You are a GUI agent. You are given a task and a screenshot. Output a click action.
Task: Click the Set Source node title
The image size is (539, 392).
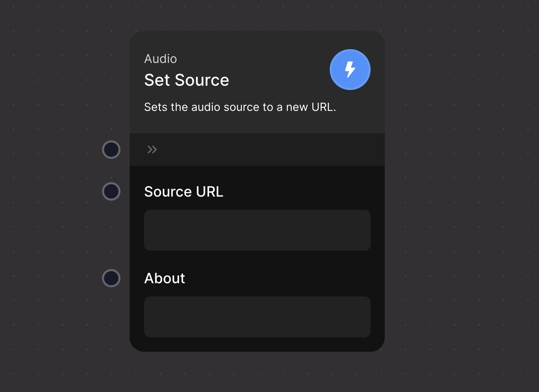[187, 80]
